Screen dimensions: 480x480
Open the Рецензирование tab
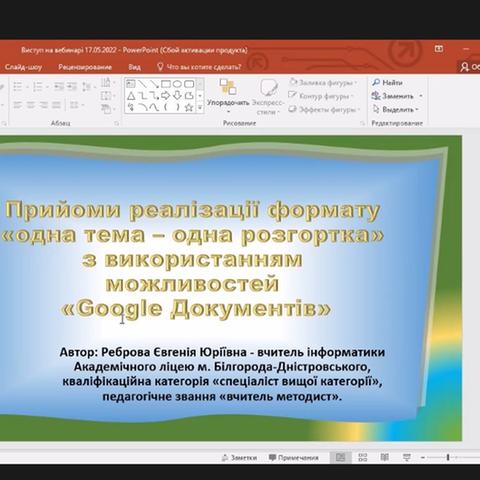click(x=85, y=67)
